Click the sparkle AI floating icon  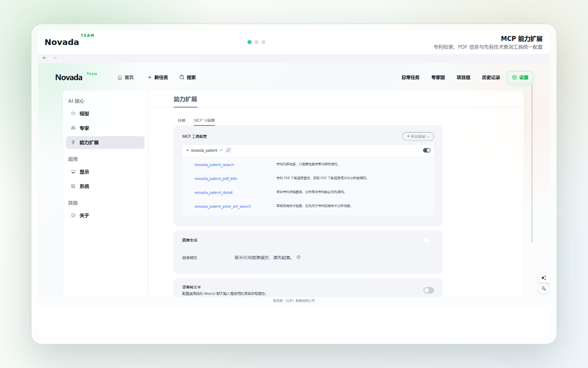[543, 278]
